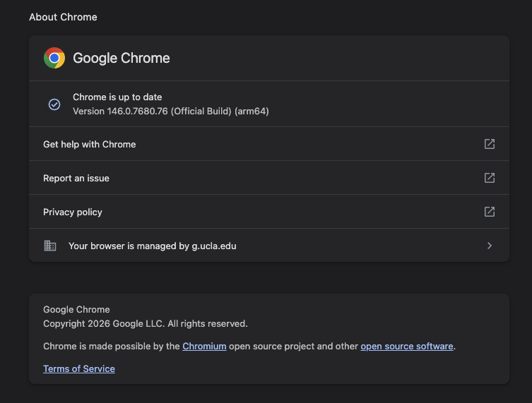Click the Google Chrome title text
Image resolution: width=532 pixels, height=403 pixels.
pyautogui.click(x=122, y=58)
